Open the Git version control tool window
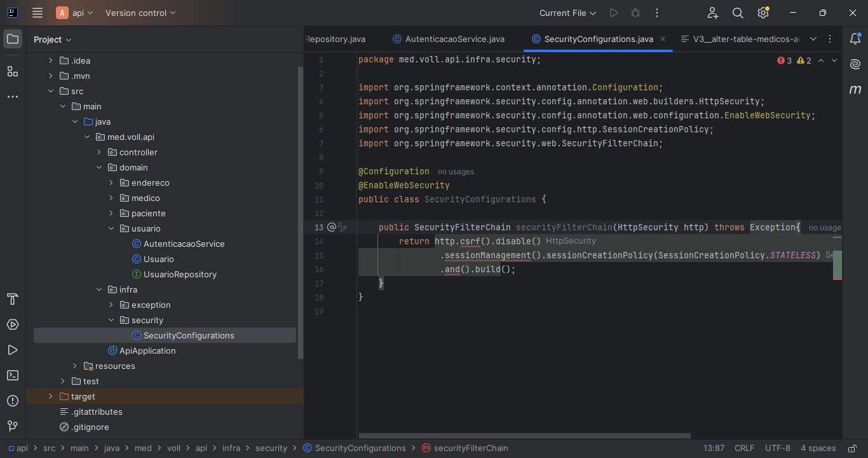 click(13, 426)
